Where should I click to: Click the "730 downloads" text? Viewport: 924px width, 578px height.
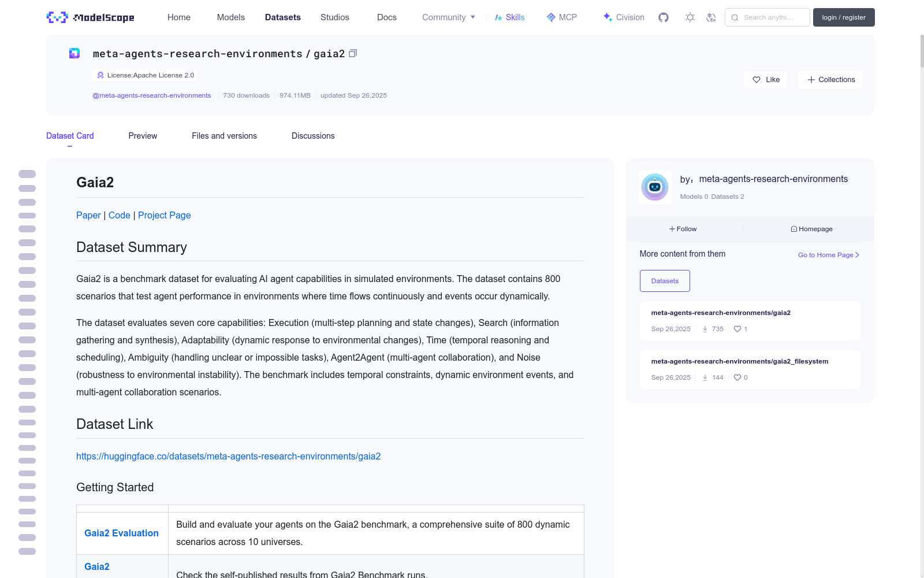click(x=247, y=95)
